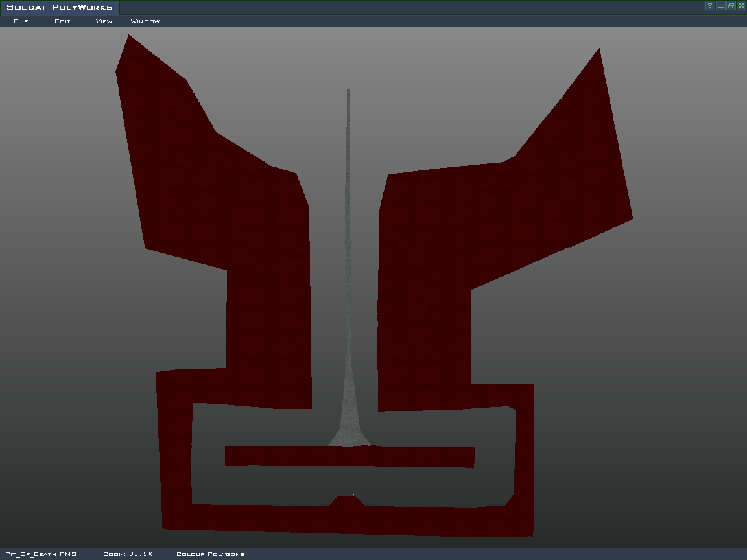The image size is (747, 560).
Task: Click the Colour Polygons status label
Action: click(x=211, y=554)
